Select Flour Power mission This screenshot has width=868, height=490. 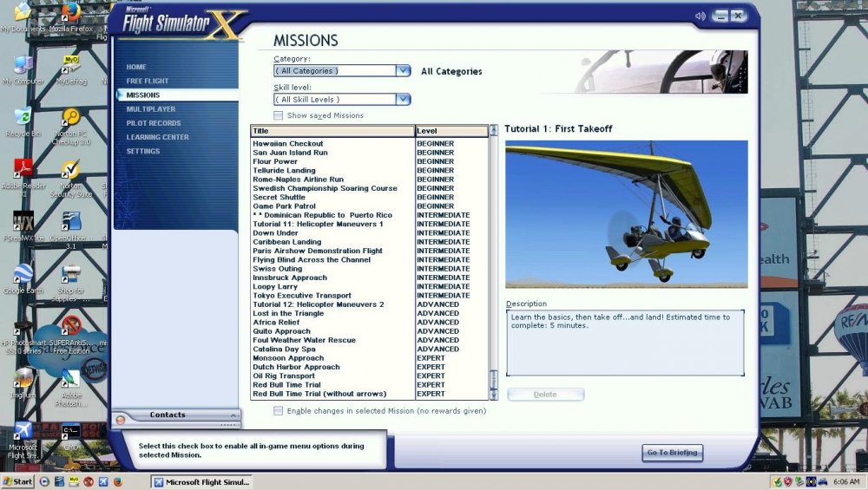[x=275, y=161]
